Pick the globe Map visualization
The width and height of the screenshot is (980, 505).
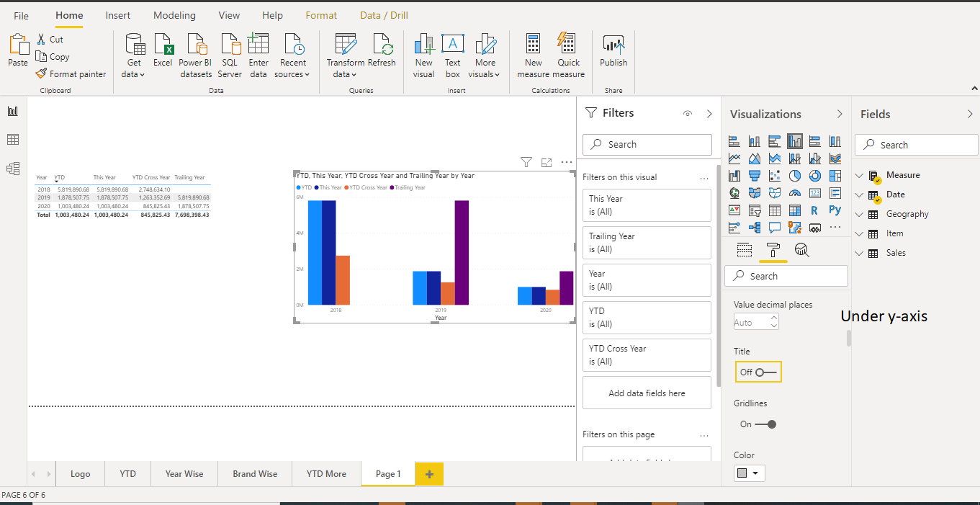point(734,193)
